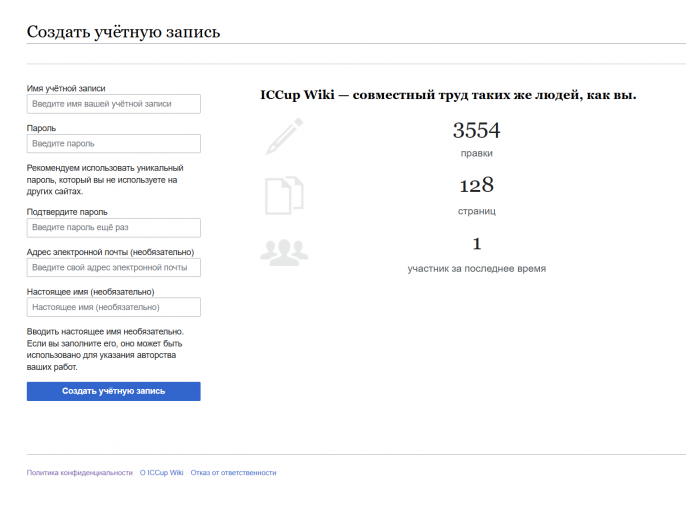Click the 'правки' label
Screen dimensions: 686x512
(x=476, y=154)
